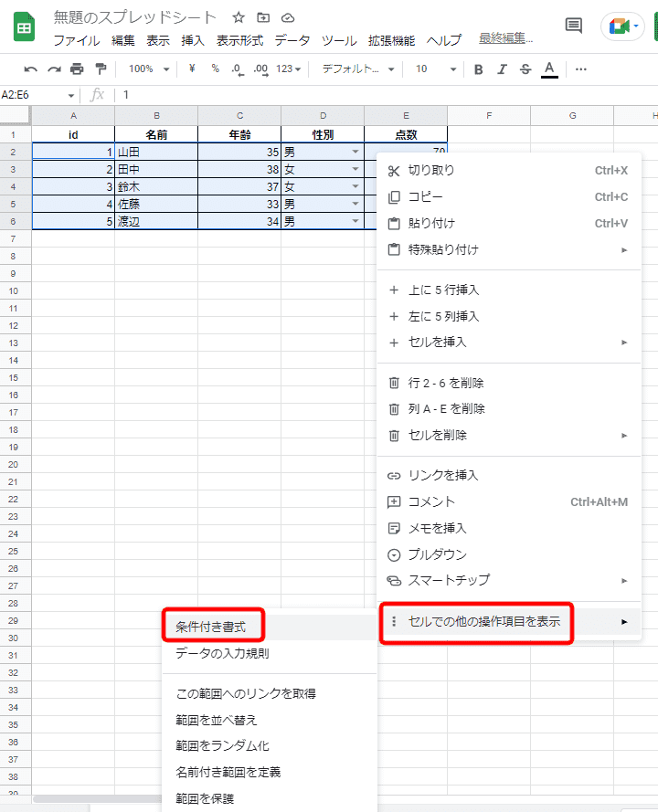The image size is (658, 812).
Task: Expand スマートチップ submenu
Action: [508, 581]
